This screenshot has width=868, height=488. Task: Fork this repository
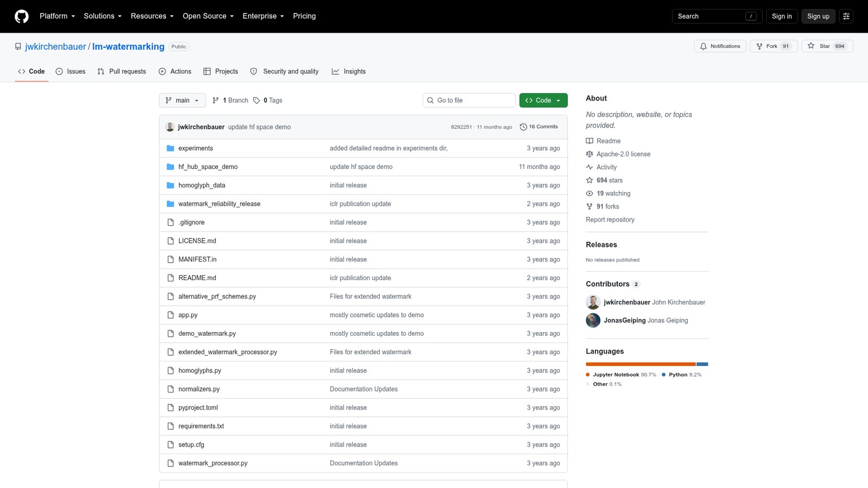[x=774, y=46]
